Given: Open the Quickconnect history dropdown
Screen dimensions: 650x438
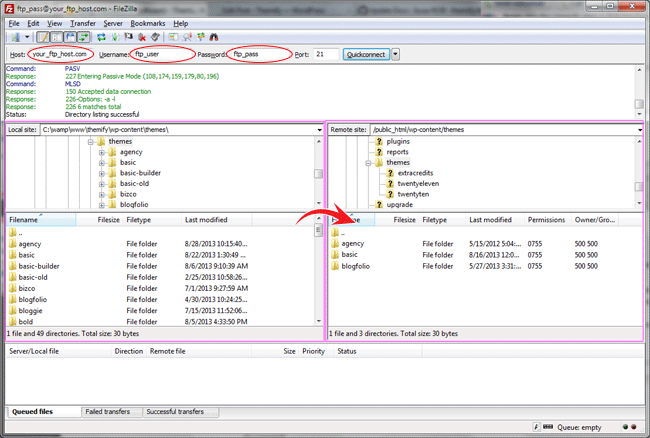Looking at the screenshot, I should 395,54.
